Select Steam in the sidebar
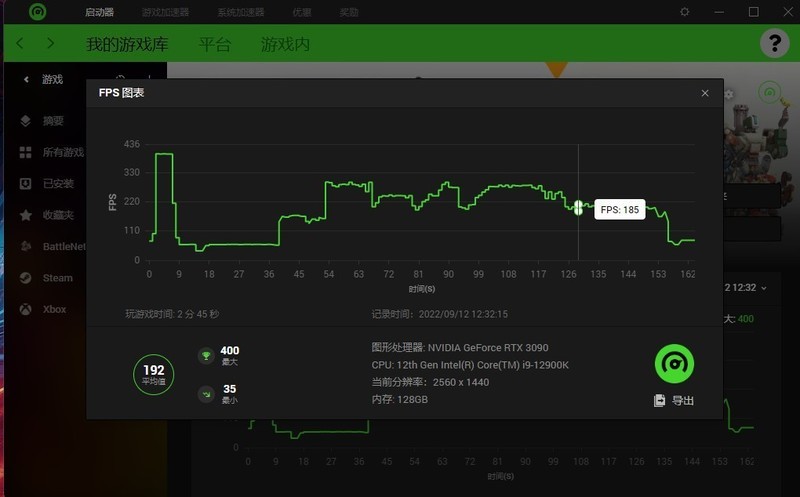 (58, 278)
